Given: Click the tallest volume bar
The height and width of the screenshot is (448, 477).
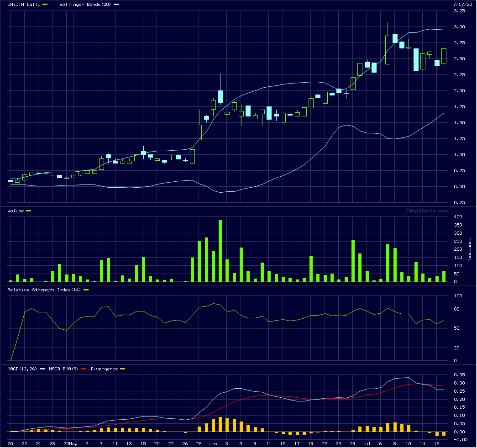Looking at the screenshot, I should coord(220,251).
